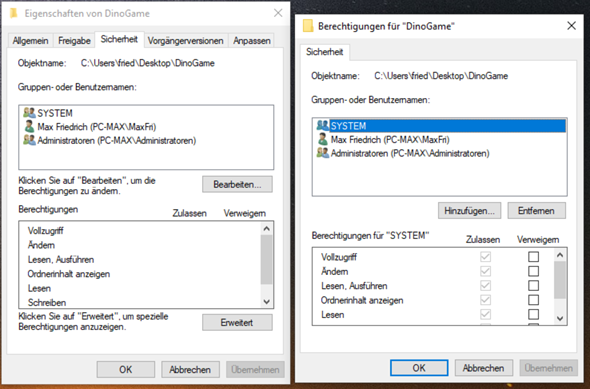Screen dimensions: 590x389
Task: Click Administratoren group icon in Eigenschaften window
Action: (x=29, y=140)
